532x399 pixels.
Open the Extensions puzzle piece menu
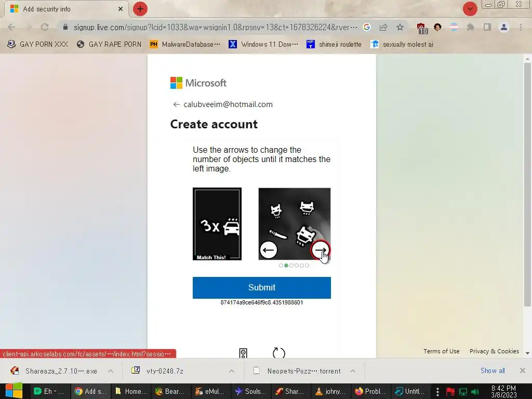470,27
